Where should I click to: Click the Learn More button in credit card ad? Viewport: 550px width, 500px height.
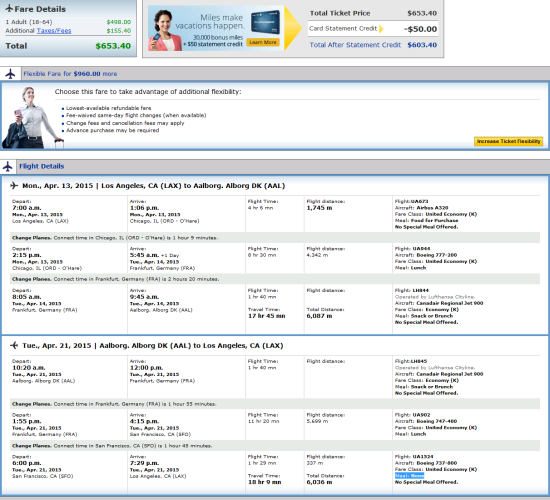[x=263, y=42]
